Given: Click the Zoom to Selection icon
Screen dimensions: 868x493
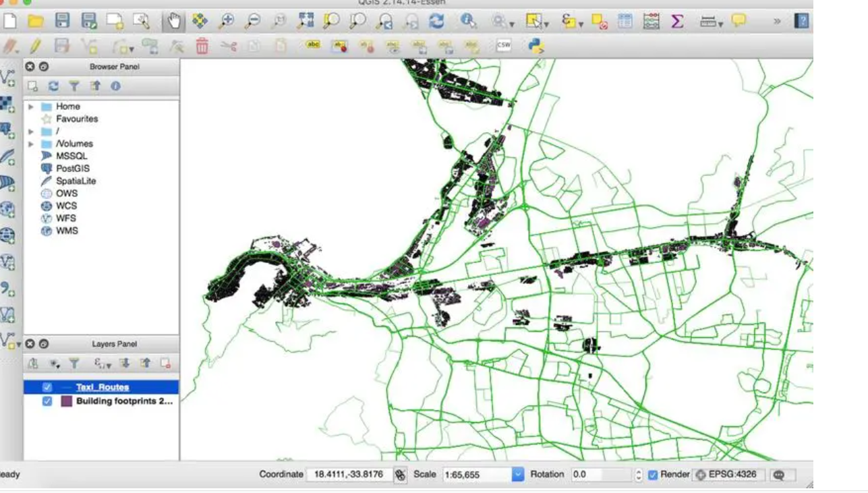Looking at the screenshot, I should pyautogui.click(x=331, y=22).
